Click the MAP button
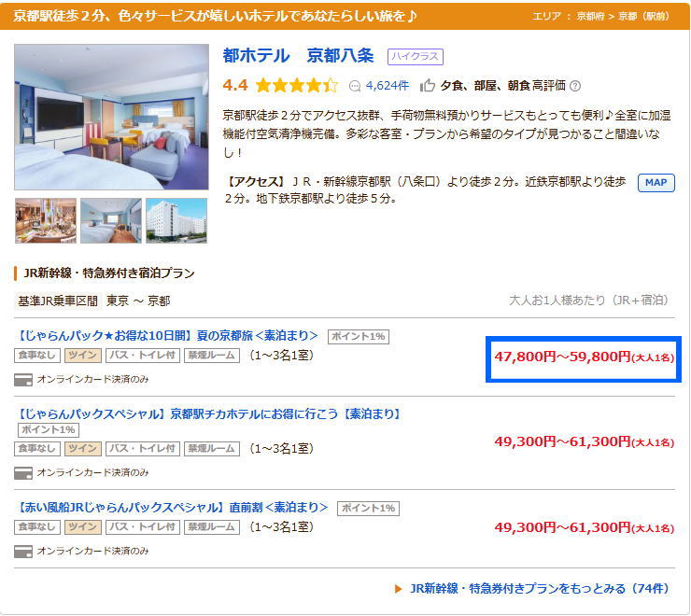 [656, 182]
